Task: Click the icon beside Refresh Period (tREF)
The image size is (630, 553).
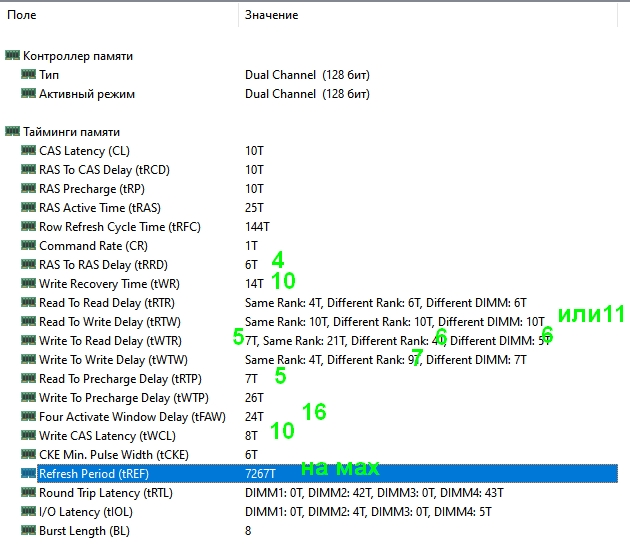Action: coord(29,473)
